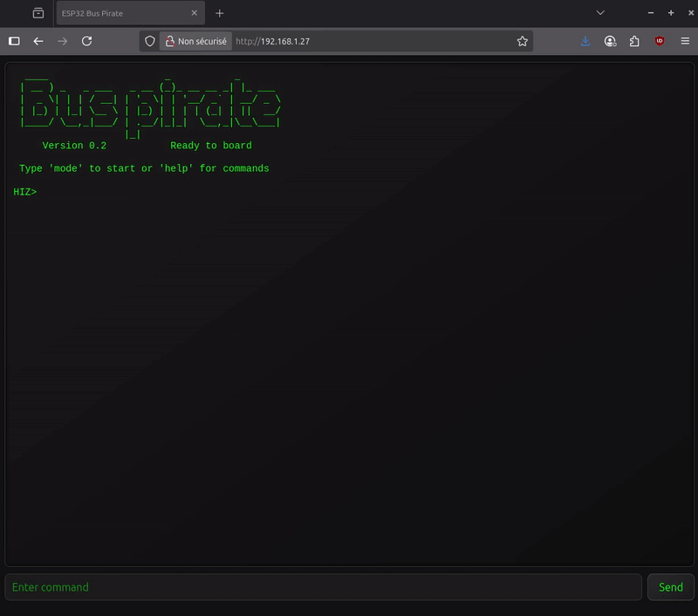This screenshot has width=698, height=616.
Task: Reload the Bus Pirate page
Action: coord(86,41)
